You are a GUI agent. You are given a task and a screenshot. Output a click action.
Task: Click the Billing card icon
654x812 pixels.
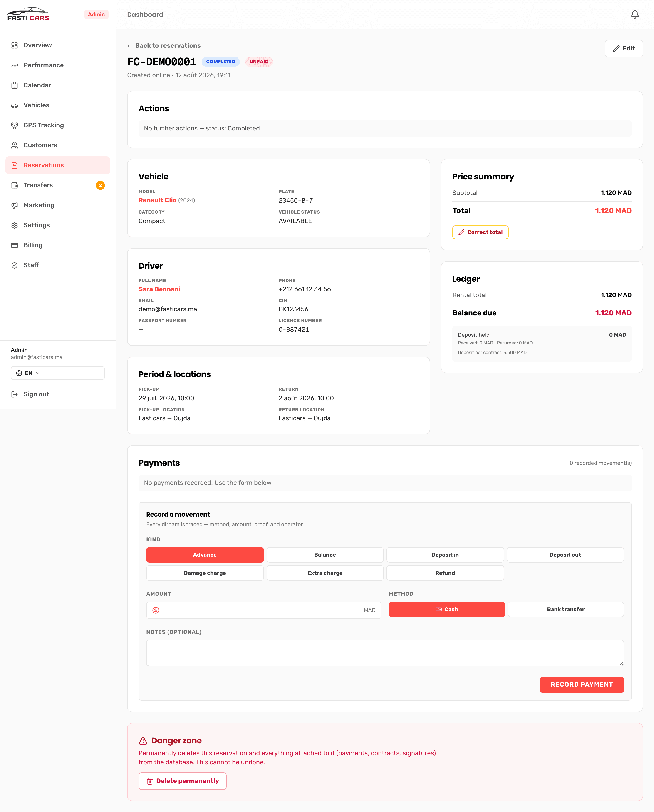[15, 245]
